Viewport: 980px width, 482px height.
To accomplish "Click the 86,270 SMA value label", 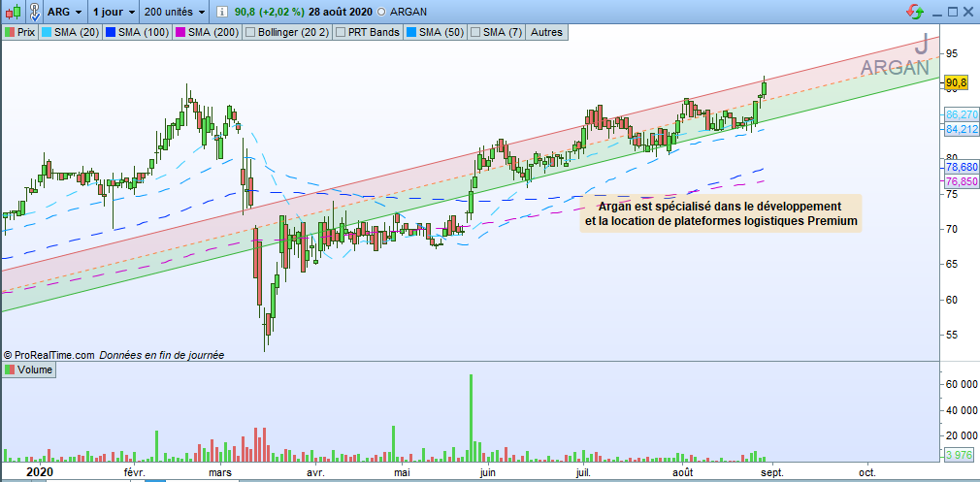I will [x=962, y=114].
